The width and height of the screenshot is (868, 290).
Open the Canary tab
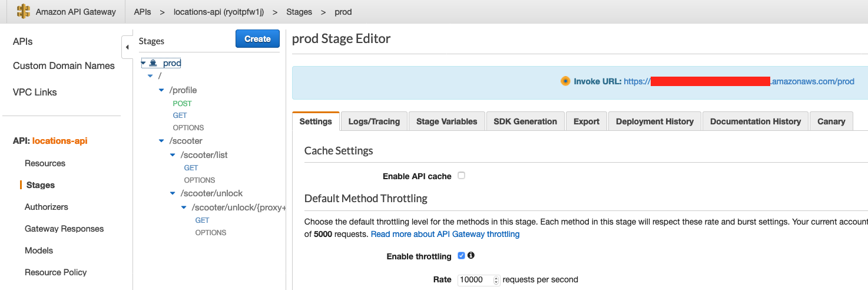[831, 121]
